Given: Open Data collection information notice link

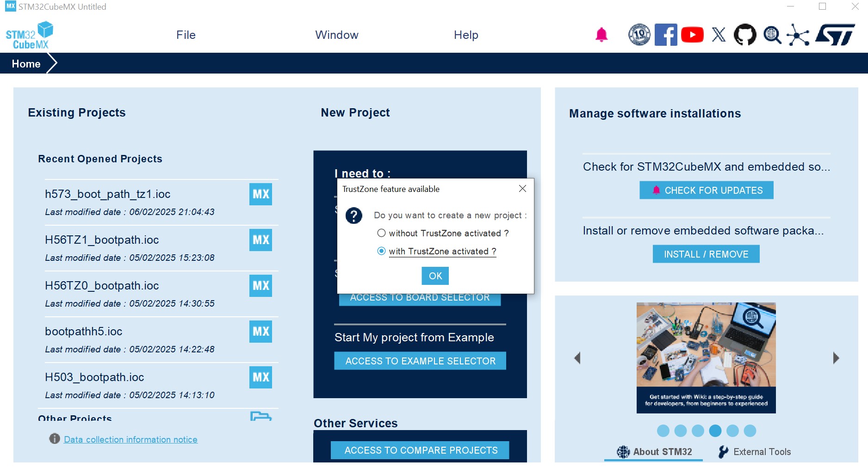Looking at the screenshot, I should click(130, 439).
